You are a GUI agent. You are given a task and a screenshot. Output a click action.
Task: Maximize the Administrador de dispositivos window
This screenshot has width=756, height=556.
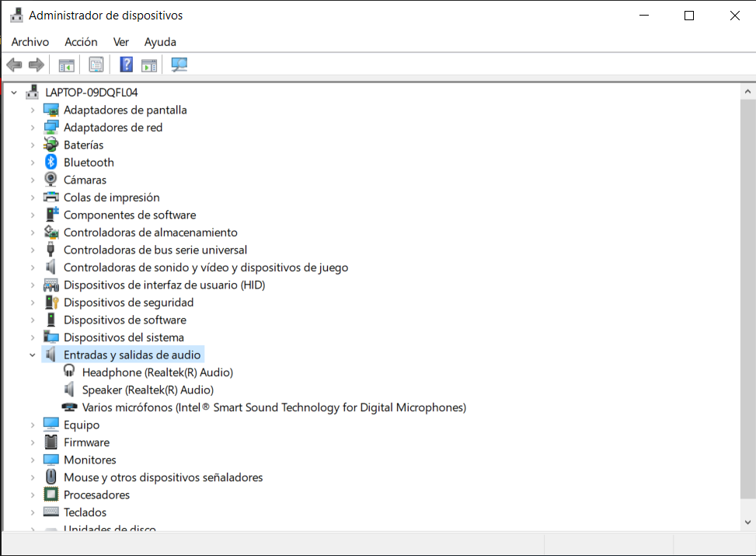(689, 16)
